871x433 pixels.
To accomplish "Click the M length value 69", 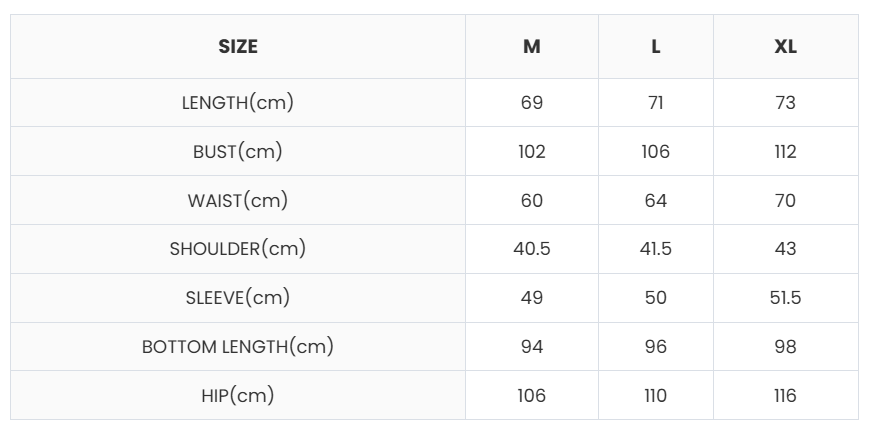I will coord(532,103).
